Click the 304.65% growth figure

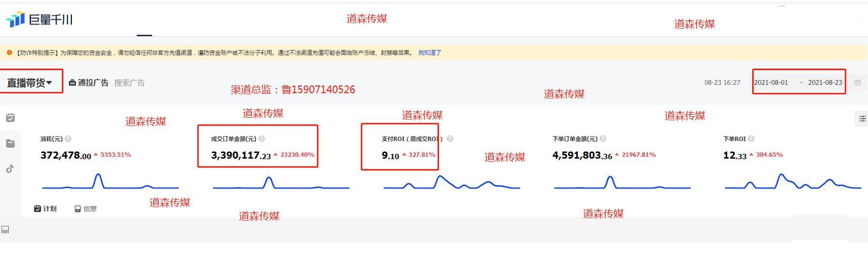coord(770,155)
